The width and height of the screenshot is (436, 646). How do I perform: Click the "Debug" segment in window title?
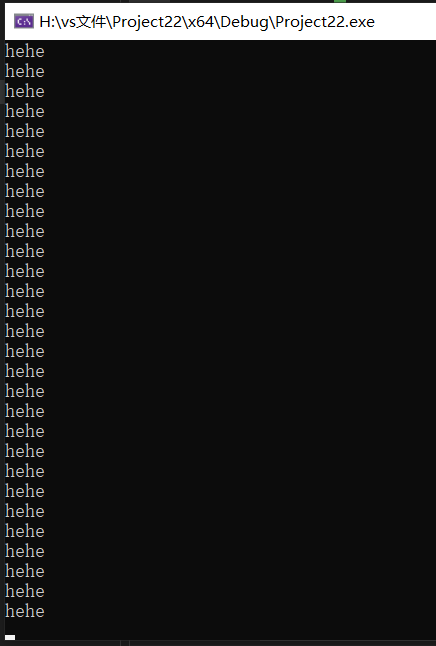(245, 21)
